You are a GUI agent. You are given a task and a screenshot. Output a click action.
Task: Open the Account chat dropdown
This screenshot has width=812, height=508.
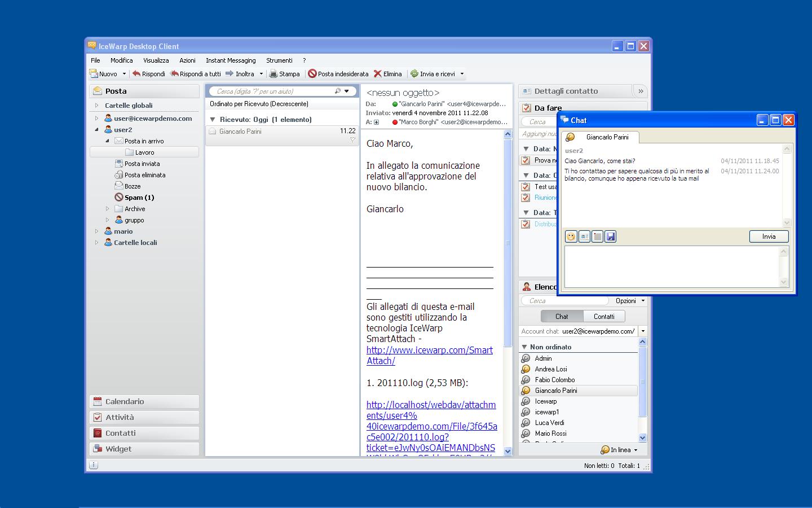[643, 331]
